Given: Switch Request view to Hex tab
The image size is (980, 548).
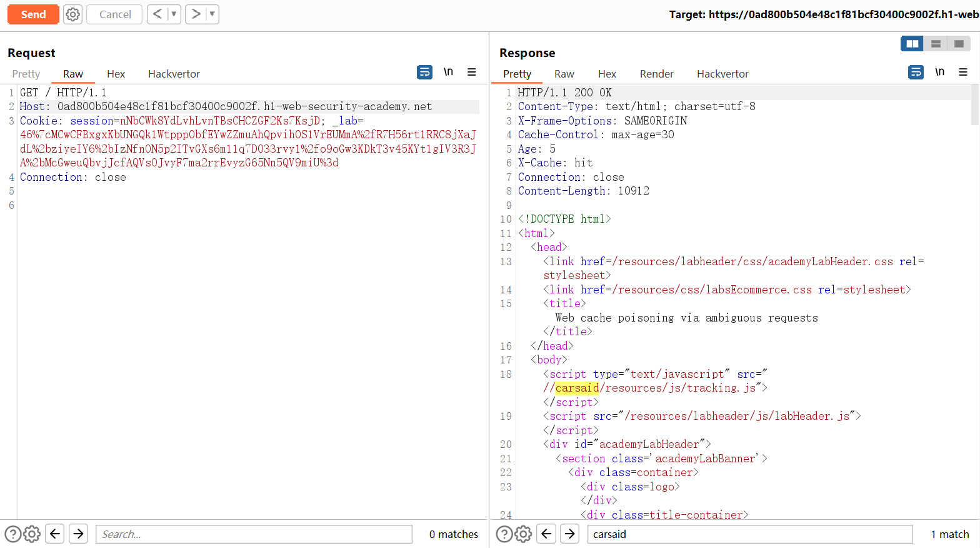Looking at the screenshot, I should 116,74.
